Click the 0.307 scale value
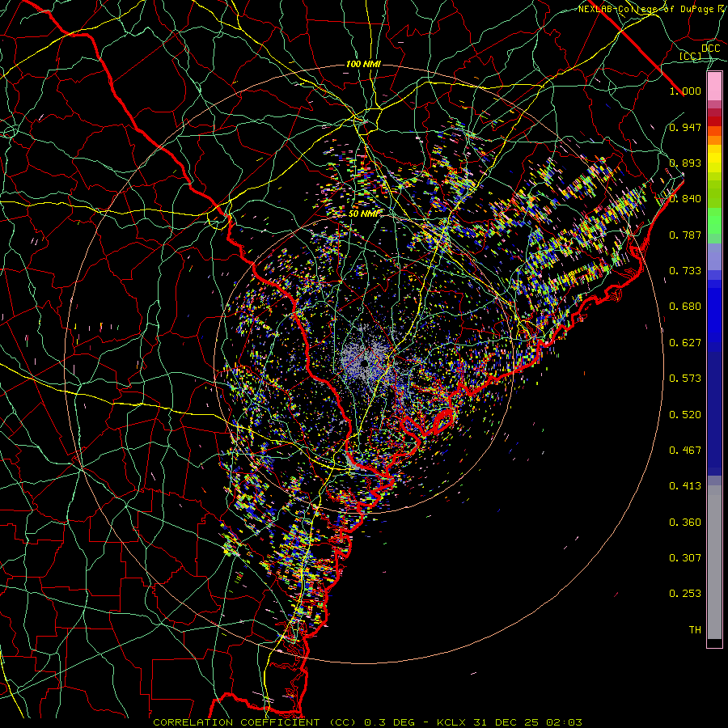728x728 pixels. [x=685, y=558]
